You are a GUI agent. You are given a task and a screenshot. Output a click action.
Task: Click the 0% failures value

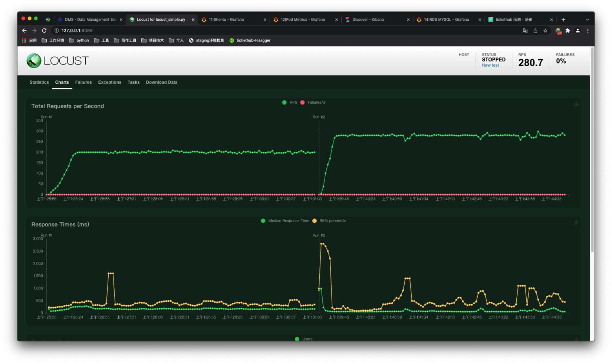561,61
